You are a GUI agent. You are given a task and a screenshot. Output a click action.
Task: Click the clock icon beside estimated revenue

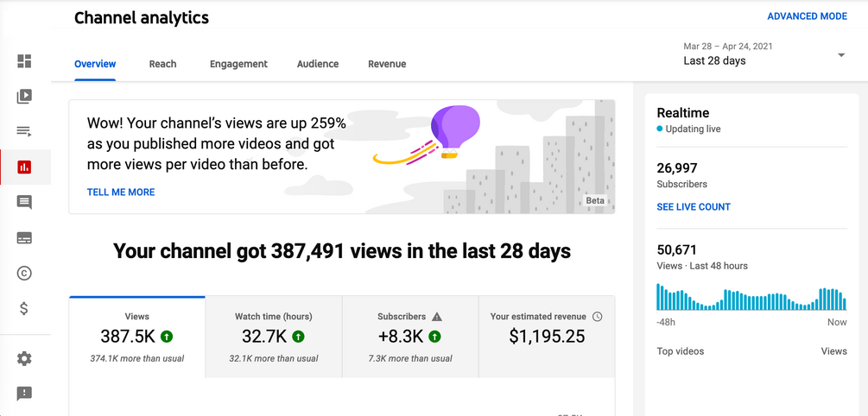598,317
